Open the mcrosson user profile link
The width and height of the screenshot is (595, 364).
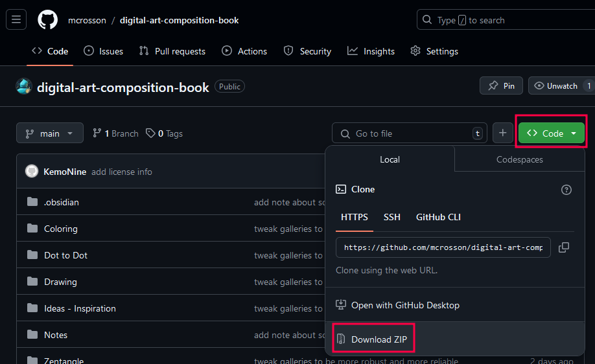[x=87, y=21]
